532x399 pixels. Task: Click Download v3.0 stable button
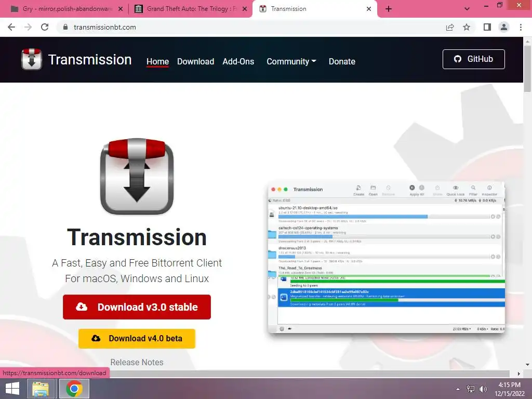pos(137,307)
